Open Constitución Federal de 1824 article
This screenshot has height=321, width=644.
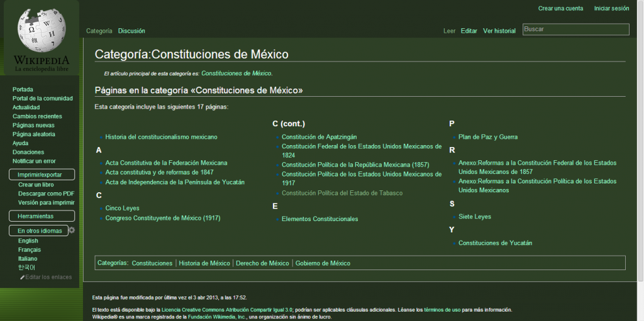362,151
